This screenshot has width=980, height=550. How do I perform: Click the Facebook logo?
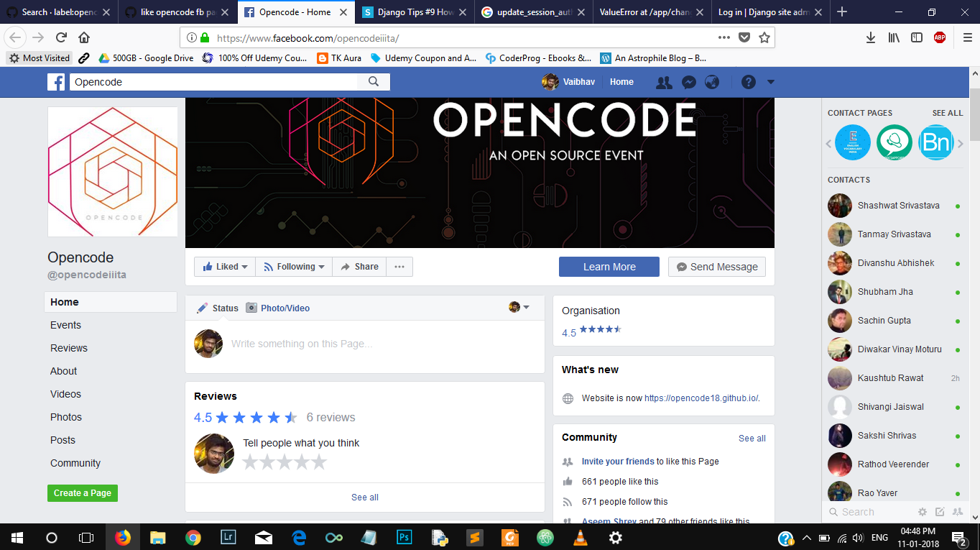click(x=56, y=82)
